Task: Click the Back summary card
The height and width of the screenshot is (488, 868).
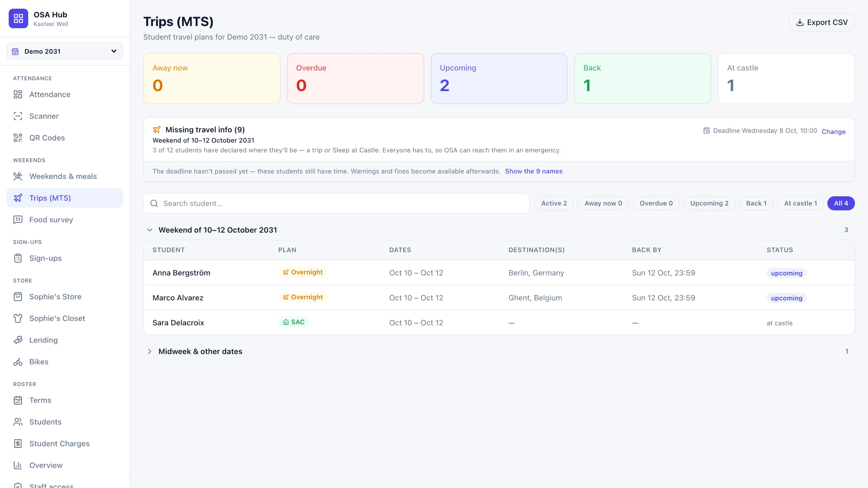Action: point(642,78)
